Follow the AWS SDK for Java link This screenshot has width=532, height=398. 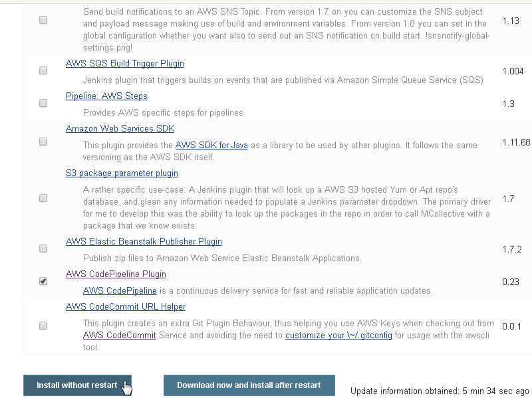(211, 145)
